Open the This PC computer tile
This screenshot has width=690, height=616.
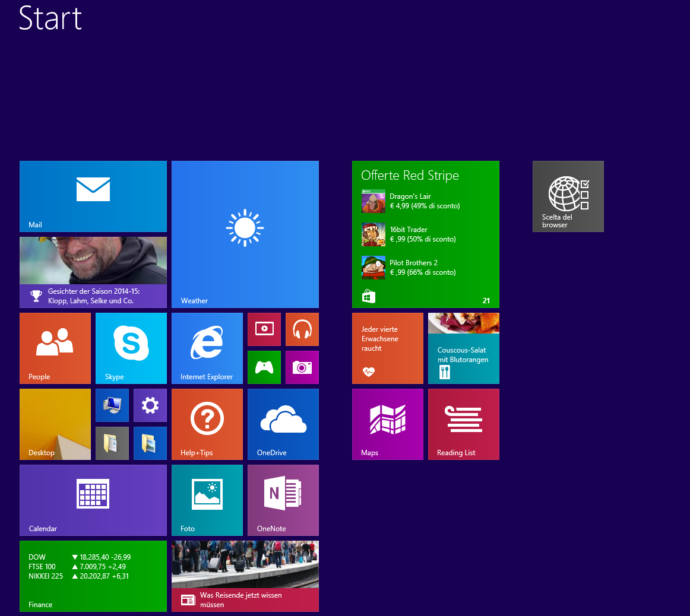pyautogui.click(x=112, y=405)
